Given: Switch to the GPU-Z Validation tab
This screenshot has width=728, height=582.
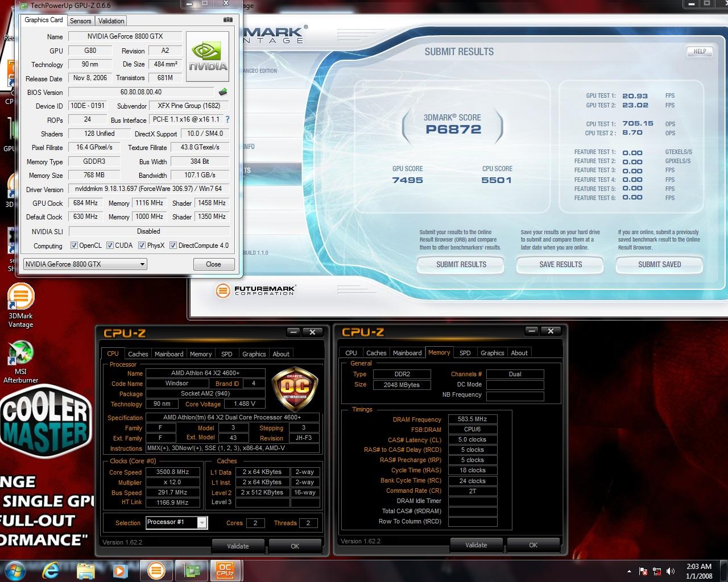Looking at the screenshot, I should tap(111, 20).
